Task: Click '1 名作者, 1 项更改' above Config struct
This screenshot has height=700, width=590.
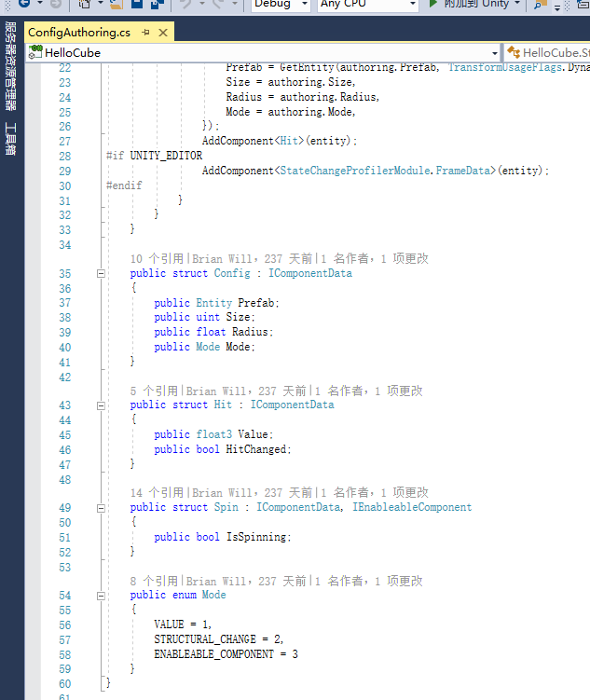Action: point(375,258)
